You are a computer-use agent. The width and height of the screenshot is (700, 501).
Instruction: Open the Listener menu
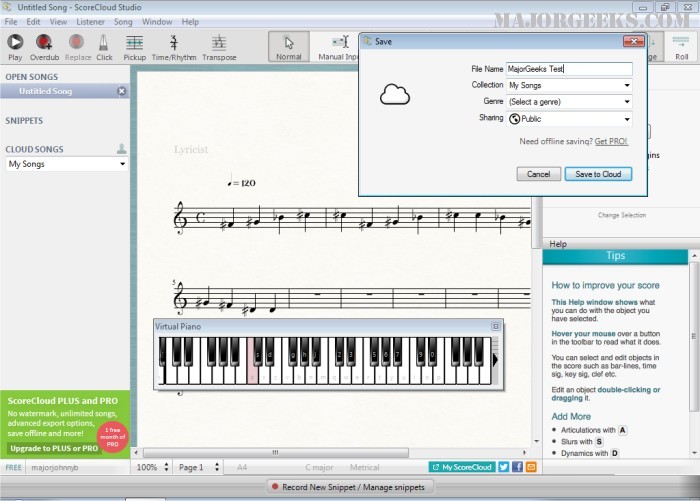click(x=90, y=22)
